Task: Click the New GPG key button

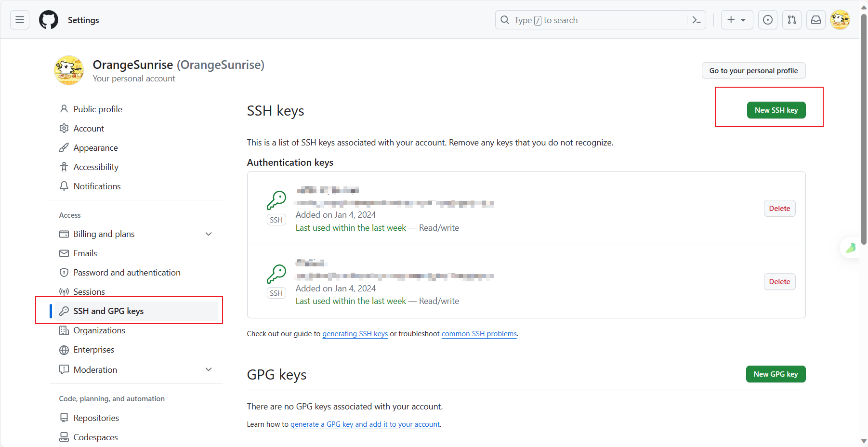Action: click(x=776, y=374)
